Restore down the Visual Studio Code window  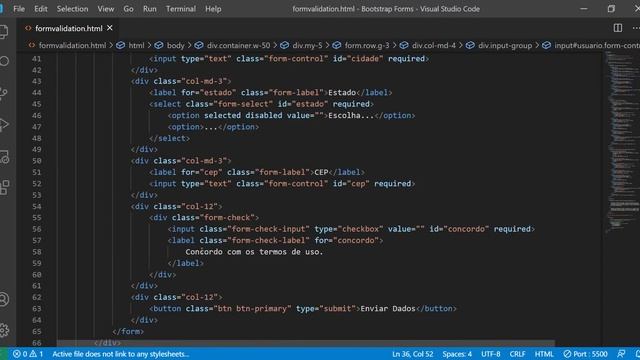611,9
